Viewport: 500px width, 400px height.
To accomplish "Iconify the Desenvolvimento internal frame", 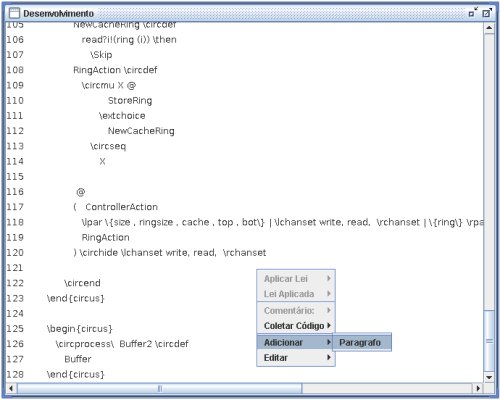I will coord(473,13).
